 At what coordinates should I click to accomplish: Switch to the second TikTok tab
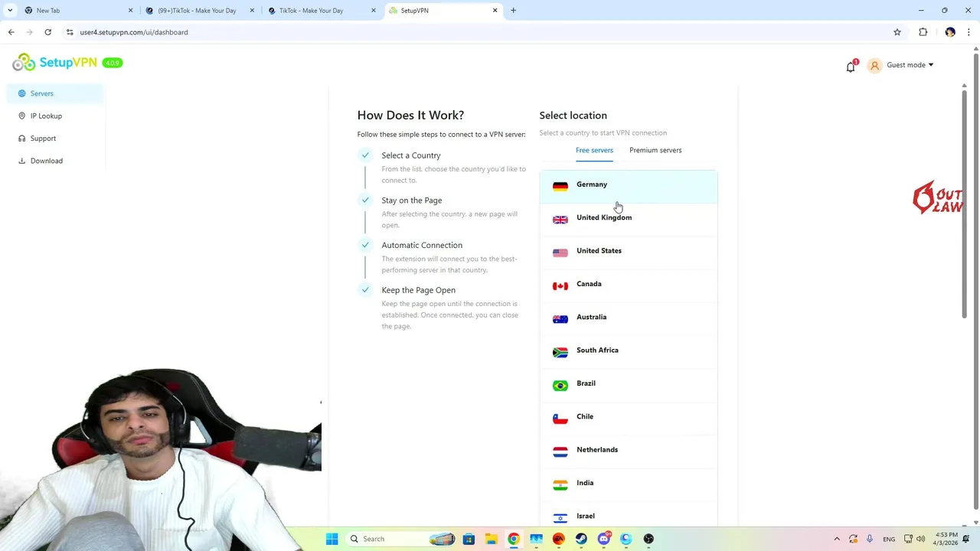click(320, 11)
